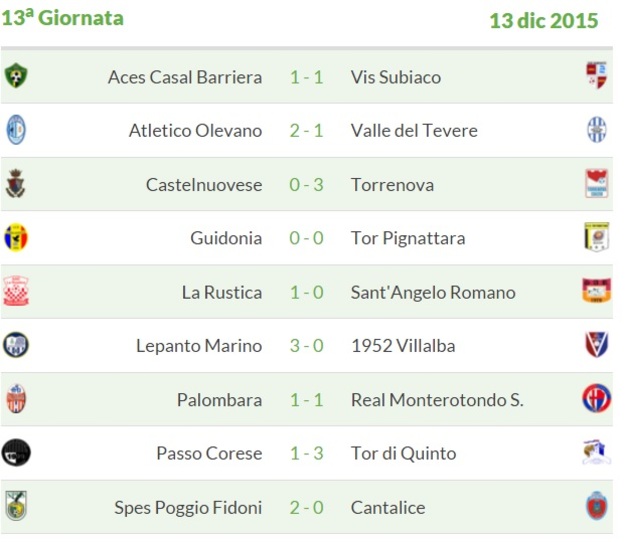This screenshot has width=625, height=542.
Task: Click the Cantalice team crest
Action: coord(596,507)
